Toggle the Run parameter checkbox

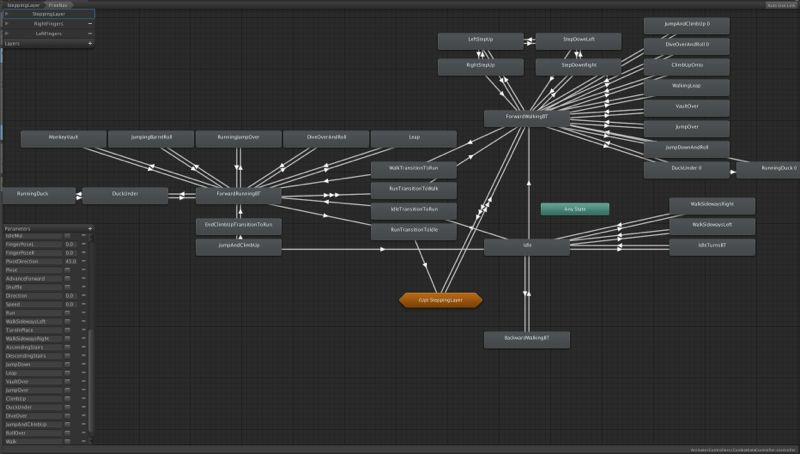(x=68, y=313)
